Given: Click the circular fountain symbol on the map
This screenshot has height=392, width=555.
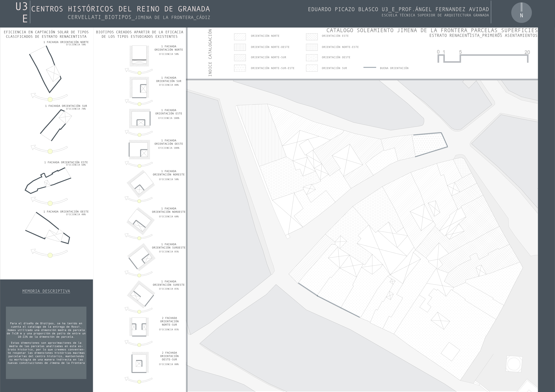Looking at the screenshot, I should coord(514,364).
